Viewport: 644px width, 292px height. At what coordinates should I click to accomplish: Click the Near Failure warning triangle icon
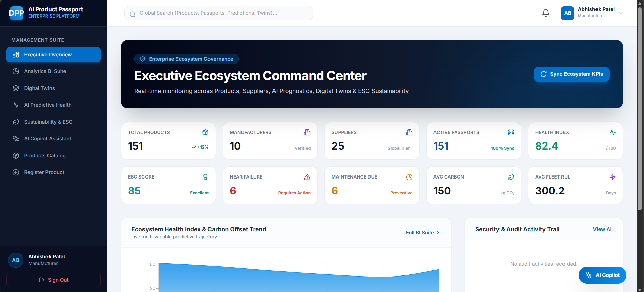307,177
